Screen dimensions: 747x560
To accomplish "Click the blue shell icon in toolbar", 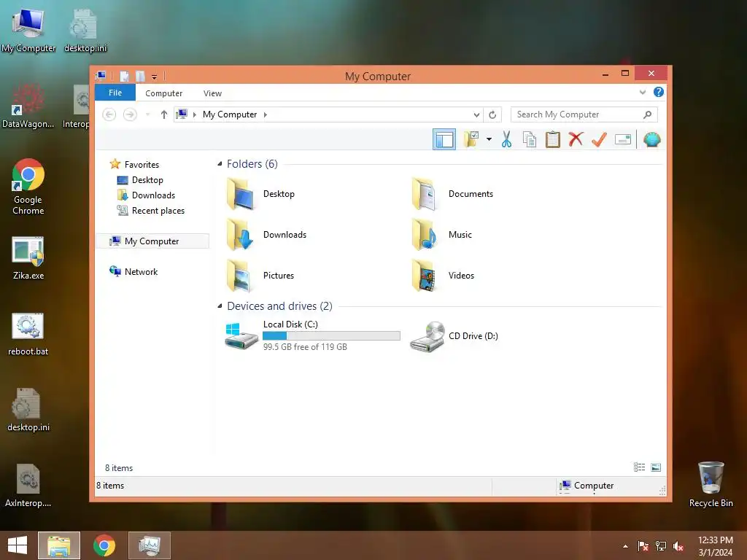I will coord(651,139).
